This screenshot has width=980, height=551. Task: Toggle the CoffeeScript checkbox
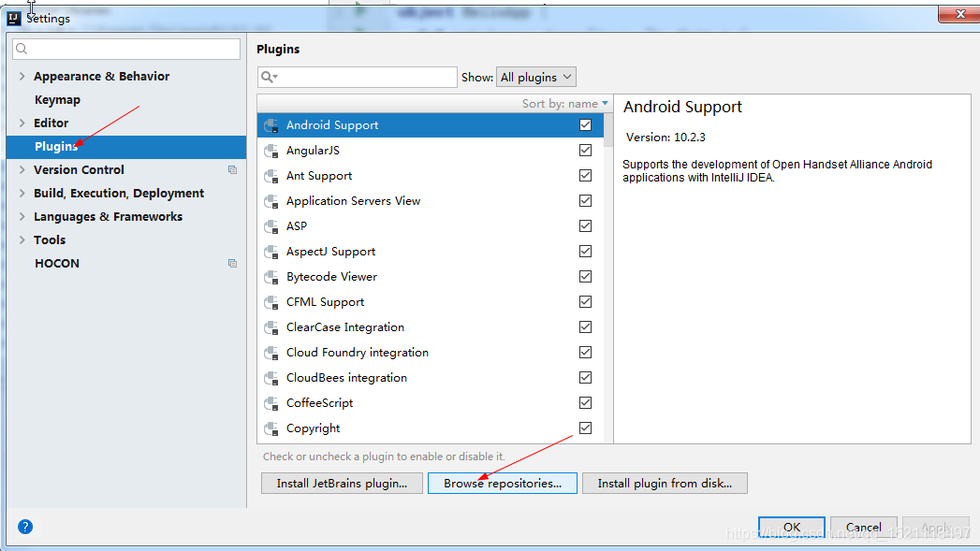coord(585,403)
